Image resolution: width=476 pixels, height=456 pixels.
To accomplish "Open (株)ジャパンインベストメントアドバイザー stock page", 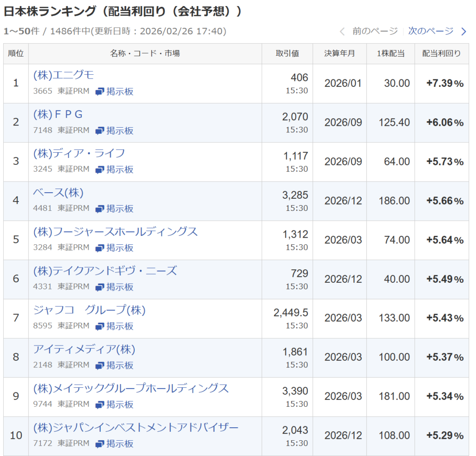I will coord(136,427).
